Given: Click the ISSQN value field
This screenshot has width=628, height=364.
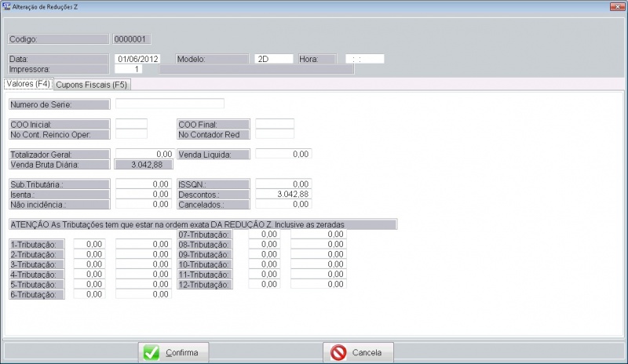Looking at the screenshot, I should pyautogui.click(x=283, y=184).
